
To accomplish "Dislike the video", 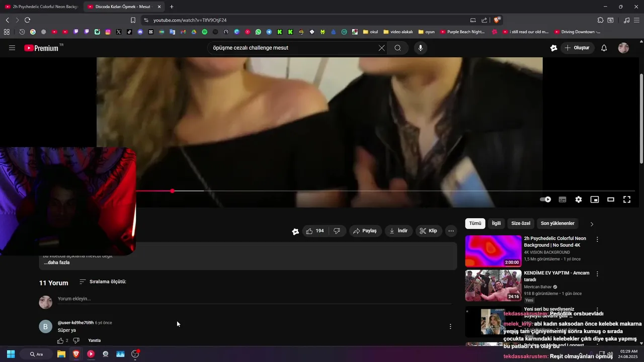I will [x=337, y=231].
